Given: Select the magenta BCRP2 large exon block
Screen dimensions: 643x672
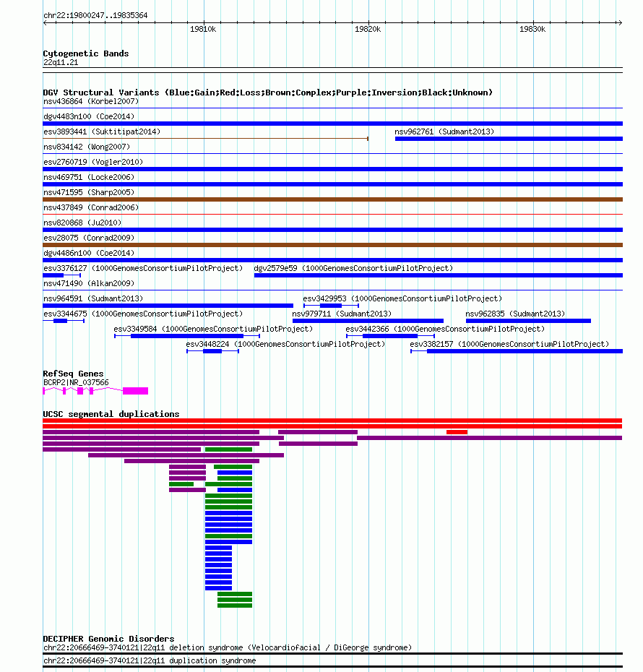Looking at the screenshot, I should [x=135, y=391].
